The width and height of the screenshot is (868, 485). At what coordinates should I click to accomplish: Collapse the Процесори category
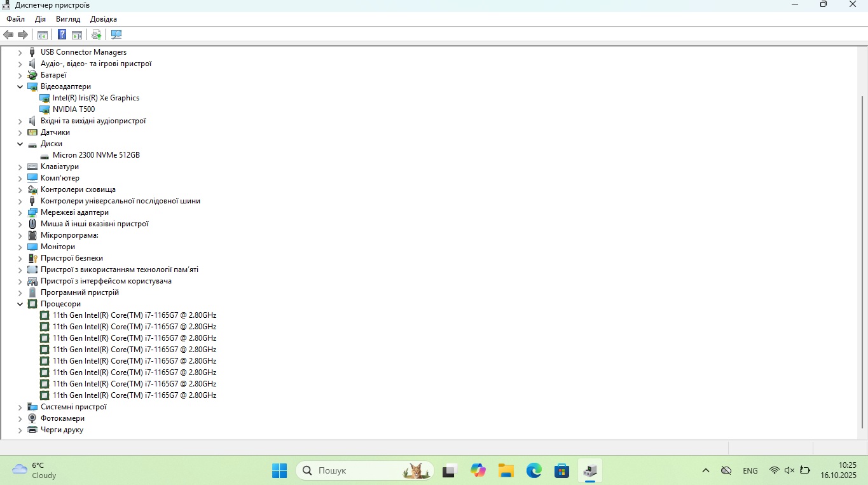pos(20,304)
